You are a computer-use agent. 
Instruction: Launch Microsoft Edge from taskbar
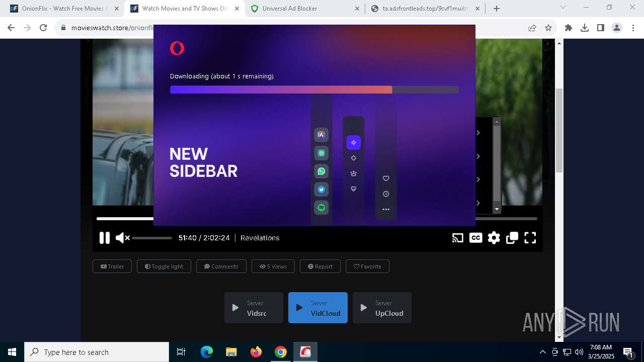pyautogui.click(x=207, y=352)
